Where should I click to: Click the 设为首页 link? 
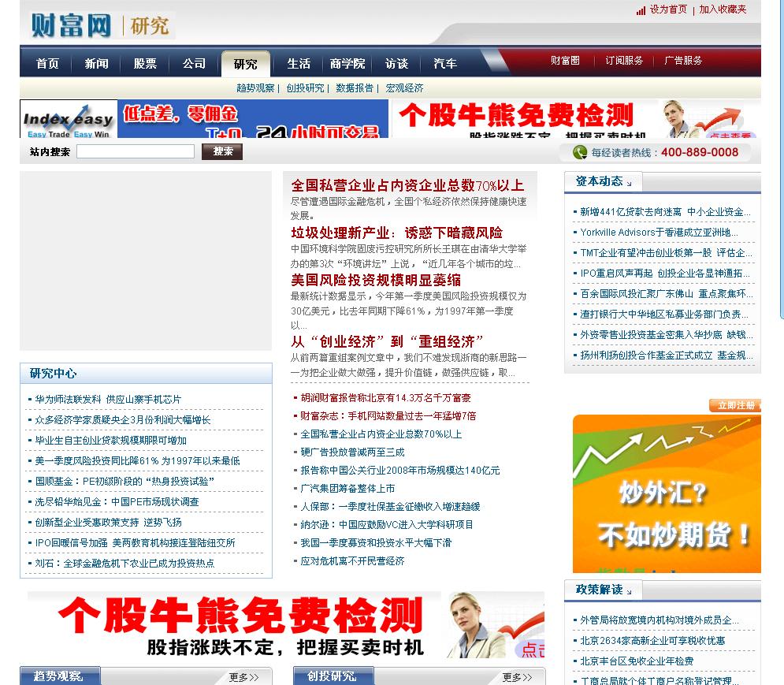pos(668,9)
